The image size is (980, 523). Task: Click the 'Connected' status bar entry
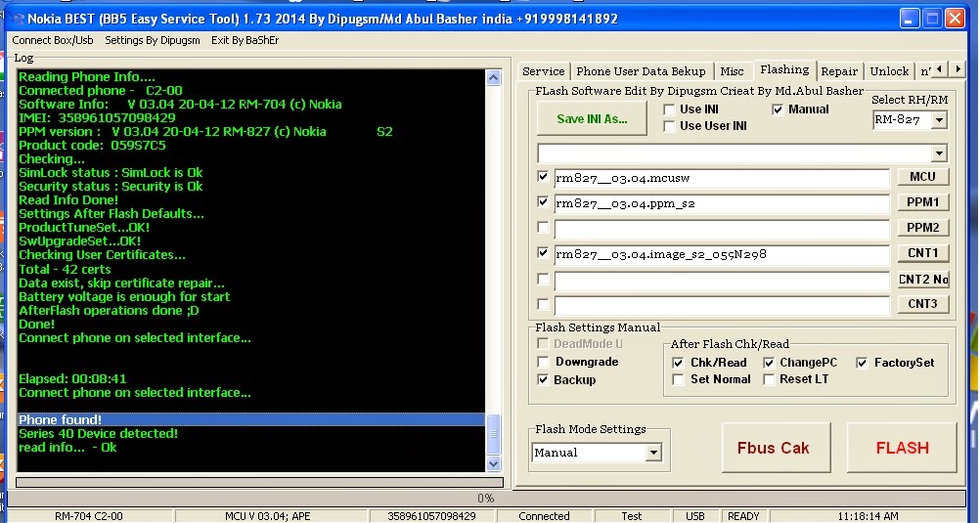coord(544,516)
